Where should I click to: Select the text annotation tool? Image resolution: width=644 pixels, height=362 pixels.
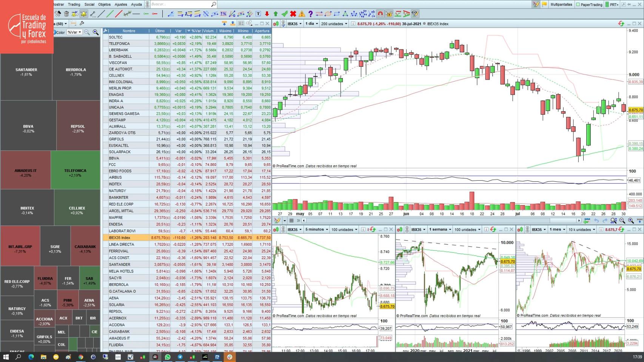[x=258, y=14]
